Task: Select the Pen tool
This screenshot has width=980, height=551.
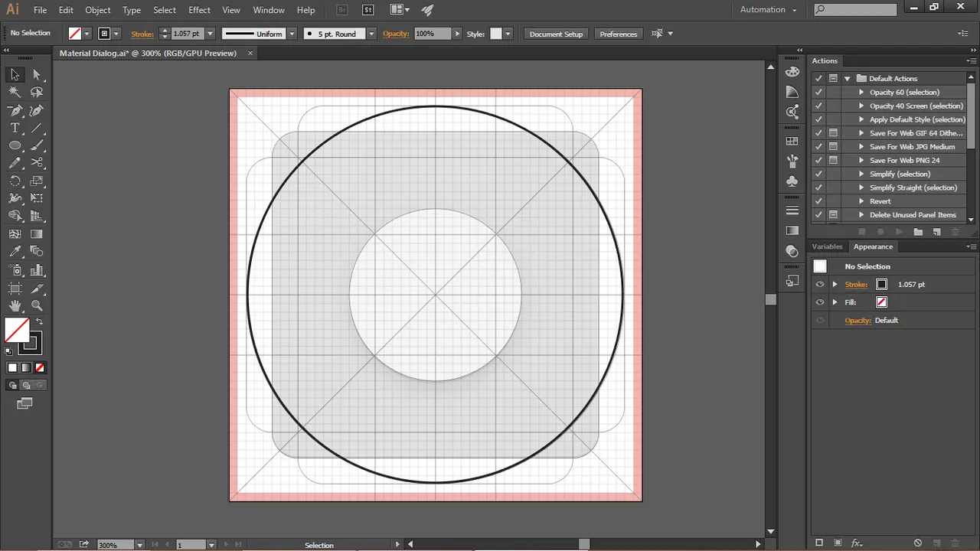Action: (15, 110)
